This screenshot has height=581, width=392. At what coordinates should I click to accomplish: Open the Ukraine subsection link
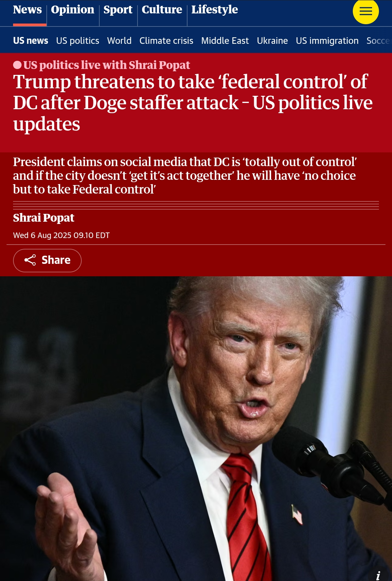click(x=272, y=41)
